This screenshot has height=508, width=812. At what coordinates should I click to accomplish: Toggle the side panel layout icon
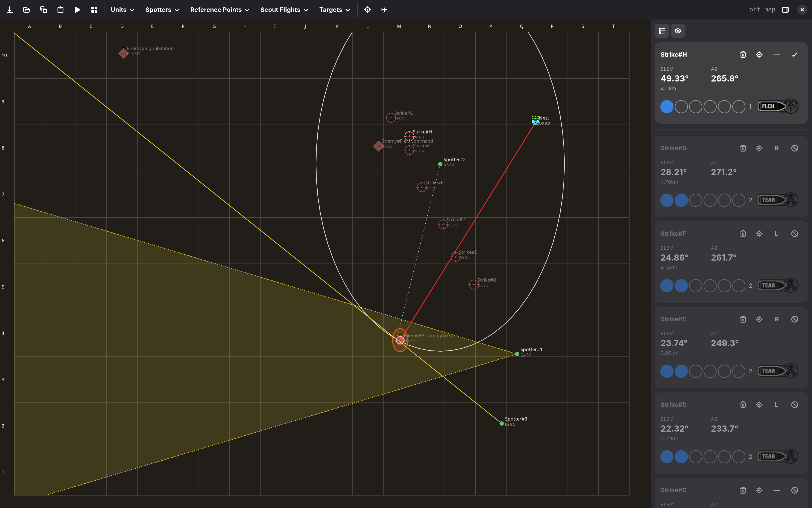[x=786, y=10]
